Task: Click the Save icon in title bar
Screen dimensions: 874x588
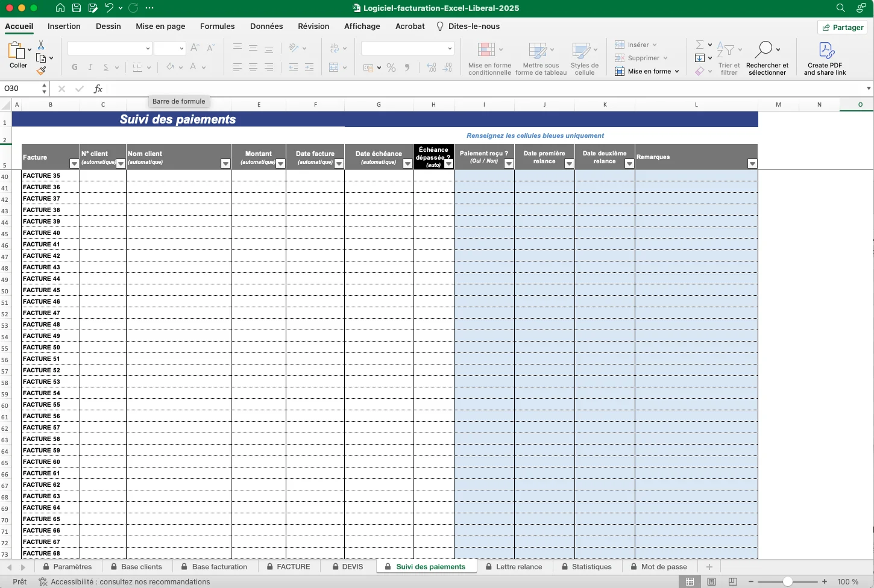Action: tap(77, 8)
